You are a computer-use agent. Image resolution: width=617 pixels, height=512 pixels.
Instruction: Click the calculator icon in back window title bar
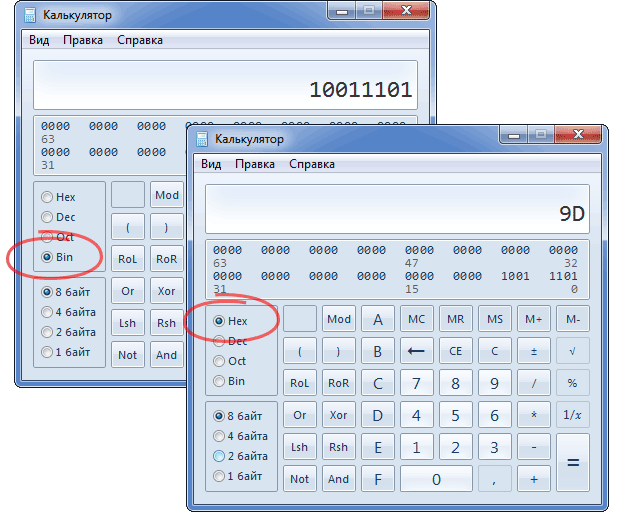30,15
